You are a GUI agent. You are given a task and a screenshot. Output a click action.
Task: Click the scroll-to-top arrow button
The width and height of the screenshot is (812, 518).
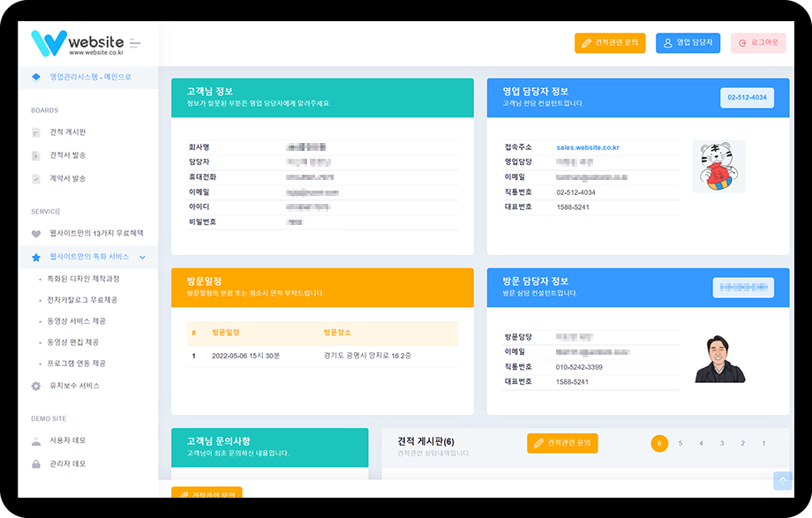(782, 481)
